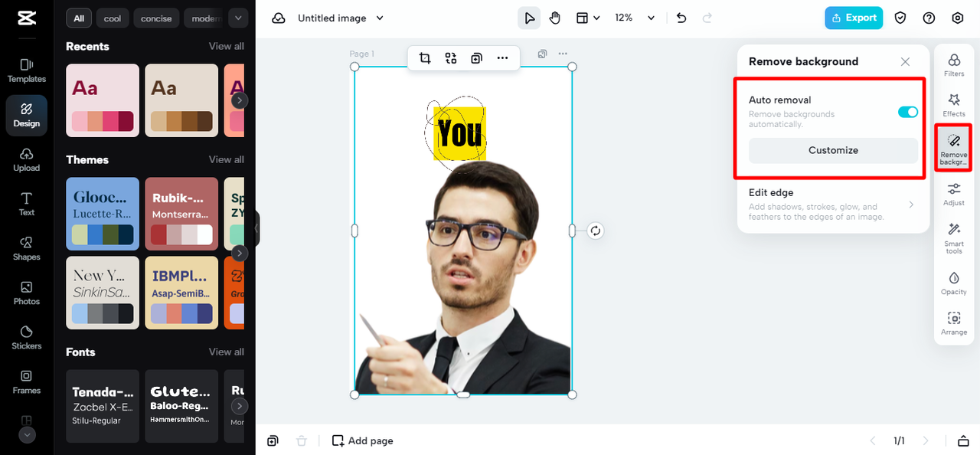Open the Templates sidebar panel
Screen dimensions: 980x455
pyautogui.click(x=27, y=70)
